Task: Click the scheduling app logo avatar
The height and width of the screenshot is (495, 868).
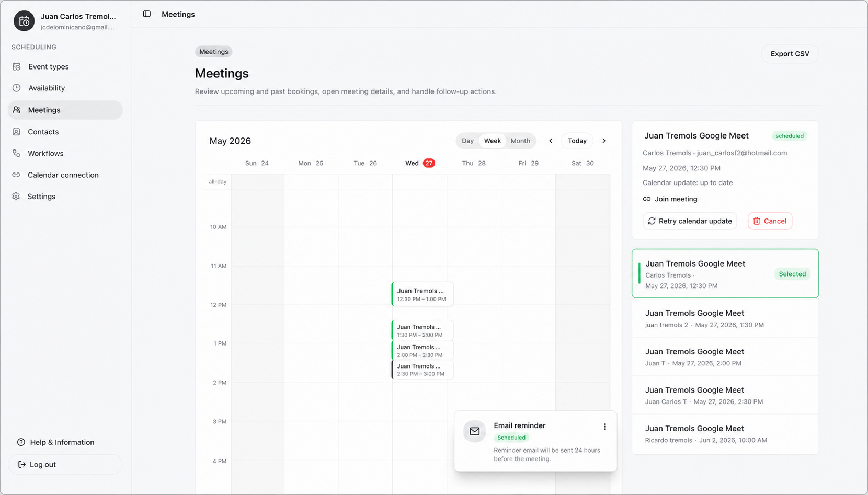Action: click(24, 21)
